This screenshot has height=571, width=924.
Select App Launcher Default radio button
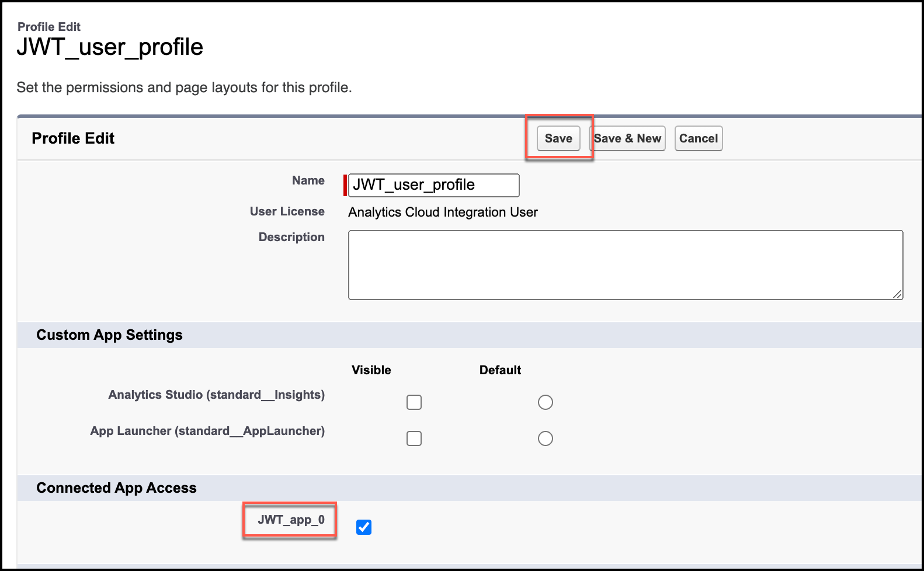[545, 438]
